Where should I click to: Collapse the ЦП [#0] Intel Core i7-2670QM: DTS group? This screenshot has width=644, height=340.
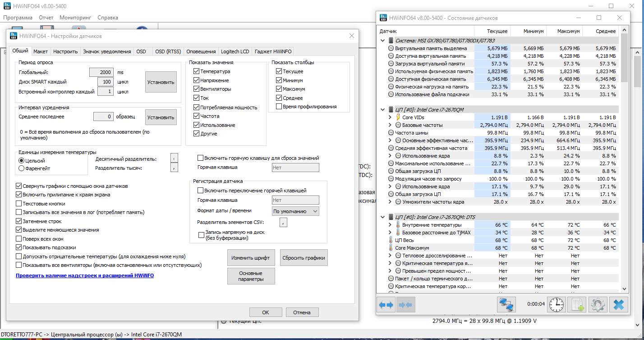click(383, 217)
